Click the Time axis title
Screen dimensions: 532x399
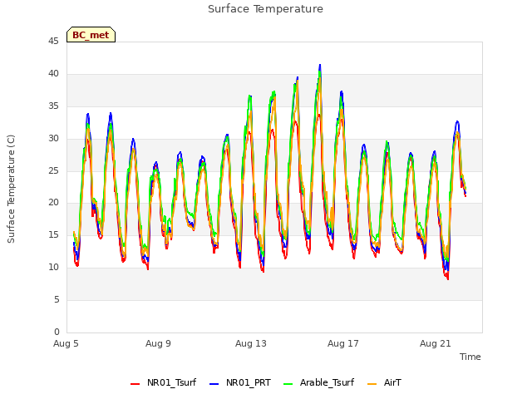click(470, 357)
